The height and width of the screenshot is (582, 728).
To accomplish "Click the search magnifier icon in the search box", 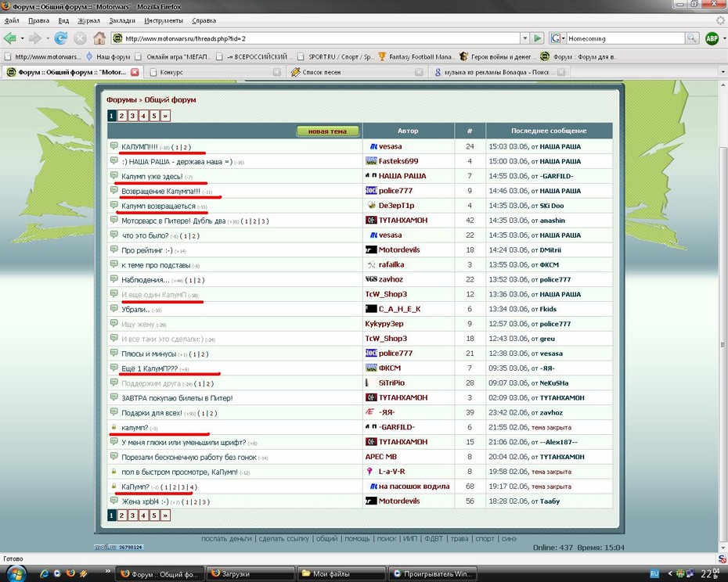I will 691,38.
